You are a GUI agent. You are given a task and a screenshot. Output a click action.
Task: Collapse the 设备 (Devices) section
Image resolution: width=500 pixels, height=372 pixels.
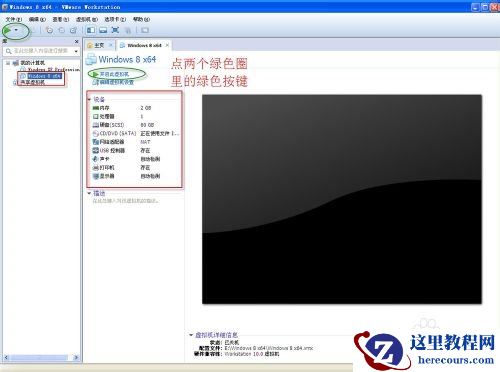pos(89,99)
